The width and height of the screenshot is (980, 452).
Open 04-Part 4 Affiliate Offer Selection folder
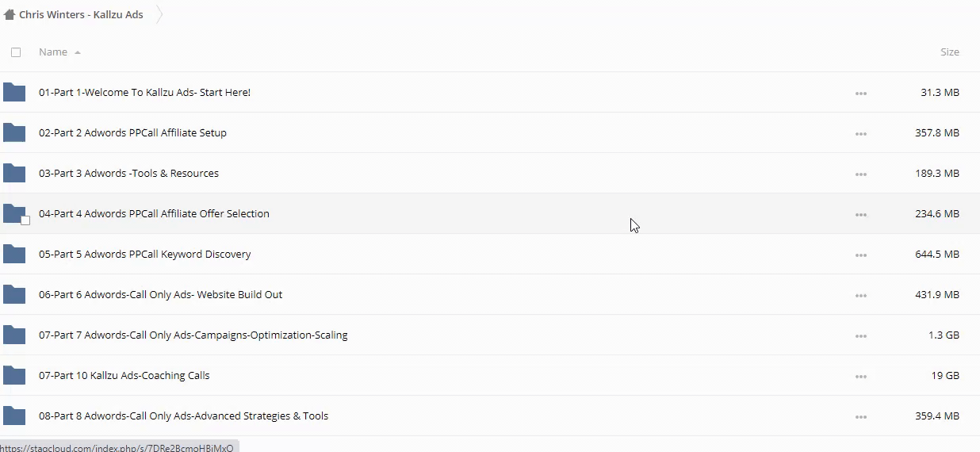pos(154,214)
